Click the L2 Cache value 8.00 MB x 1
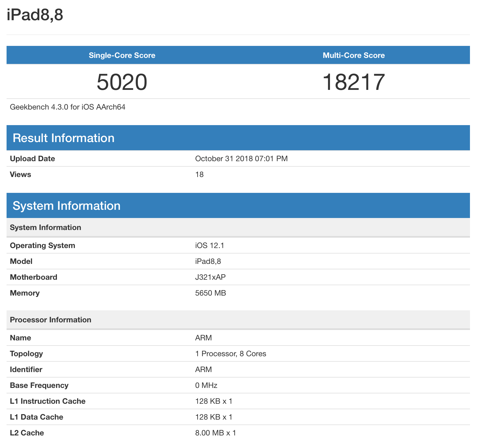485x448 pixels. (216, 433)
